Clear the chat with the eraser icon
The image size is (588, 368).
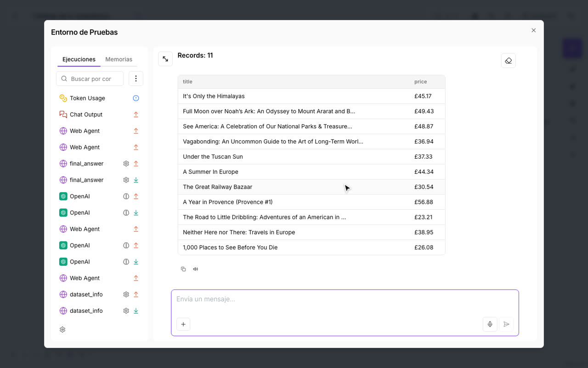coord(508,61)
